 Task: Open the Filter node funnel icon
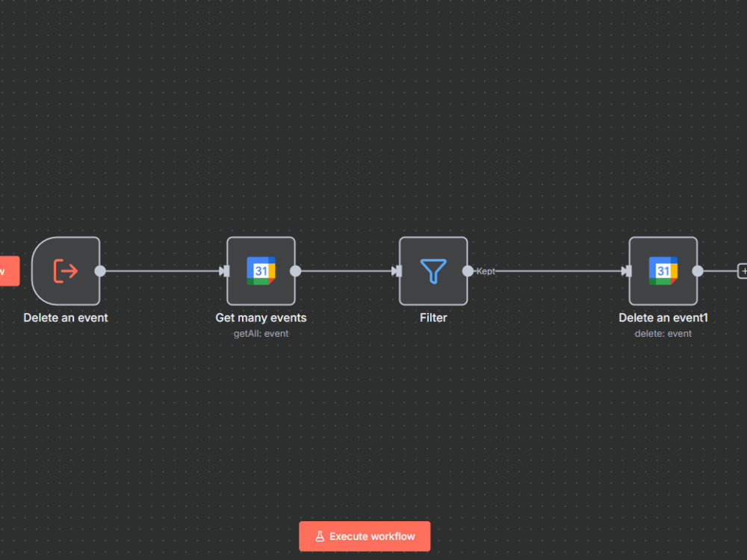coord(433,271)
